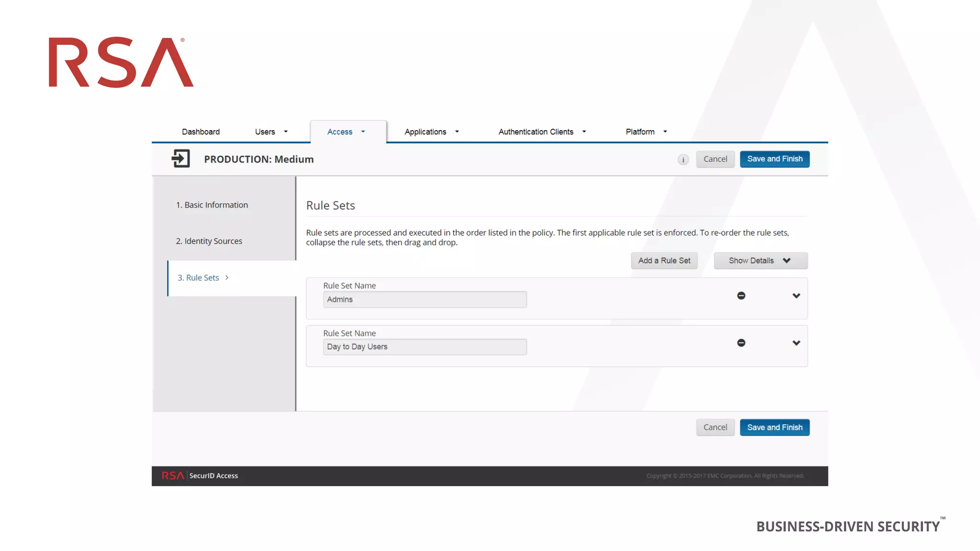Screen dimensions: 980x551
Task: Click the Rule Sets heading text
Action: [x=331, y=205]
